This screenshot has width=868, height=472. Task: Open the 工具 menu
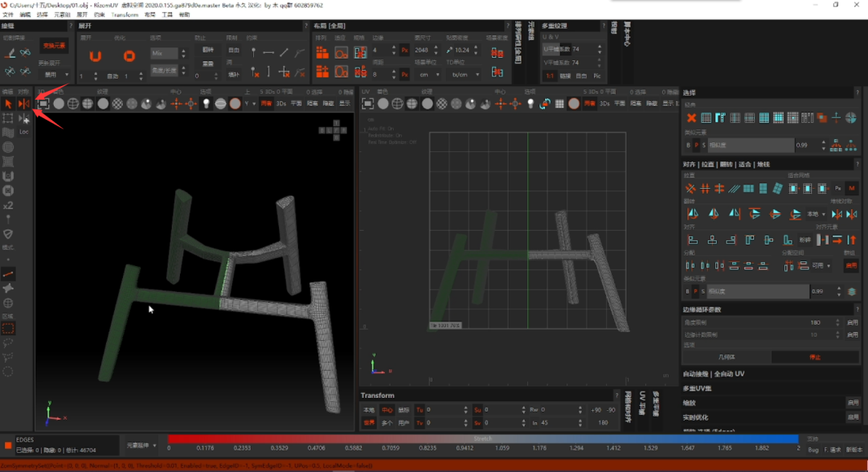point(167,15)
